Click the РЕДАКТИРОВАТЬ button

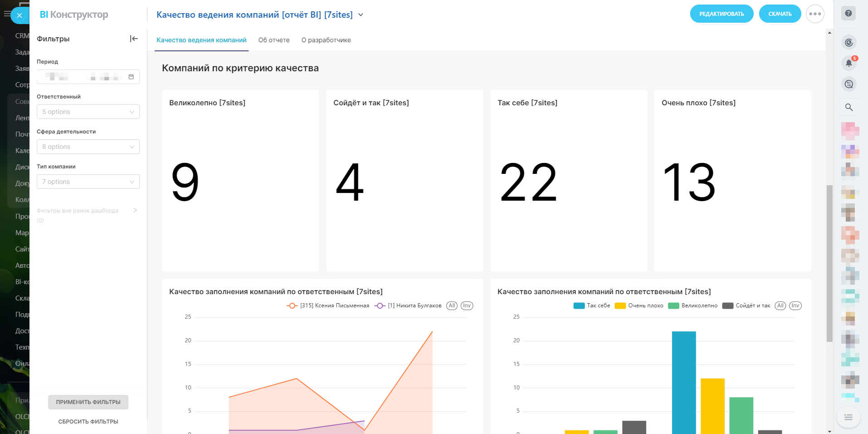pos(721,14)
